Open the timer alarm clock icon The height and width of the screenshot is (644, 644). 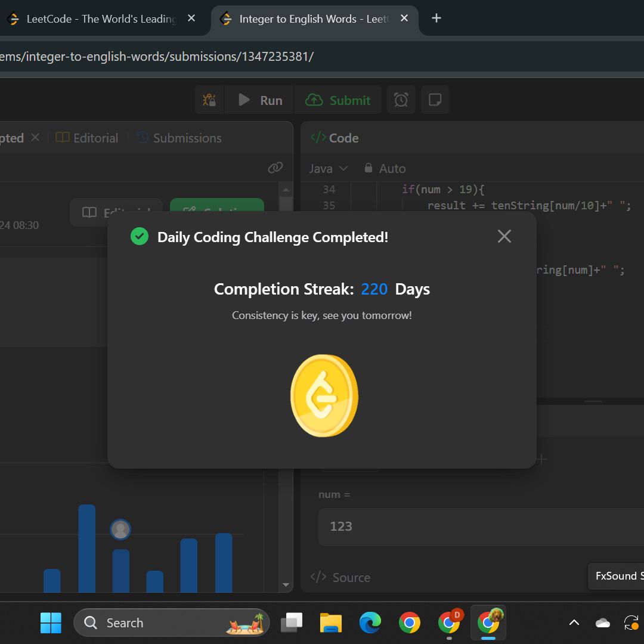pos(401,100)
